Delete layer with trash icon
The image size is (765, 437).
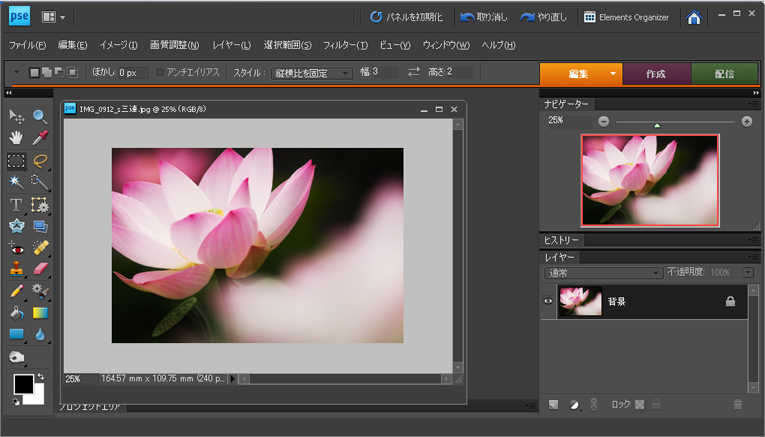pos(738,404)
